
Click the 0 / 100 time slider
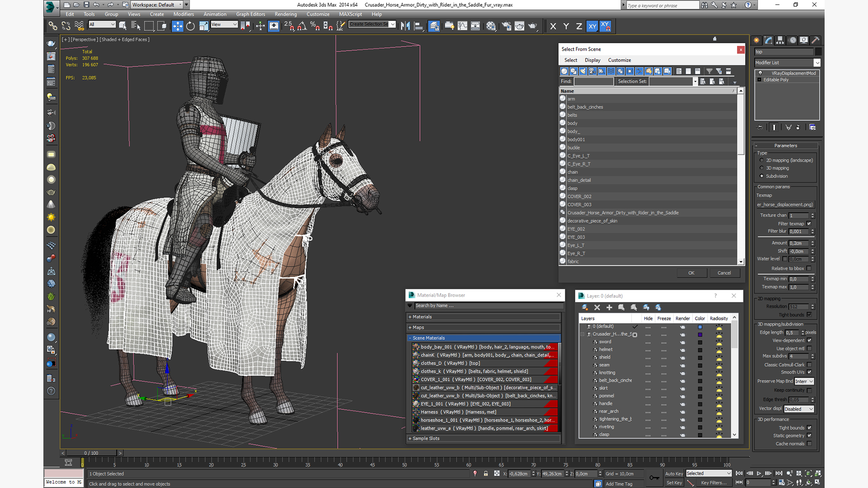click(x=91, y=453)
